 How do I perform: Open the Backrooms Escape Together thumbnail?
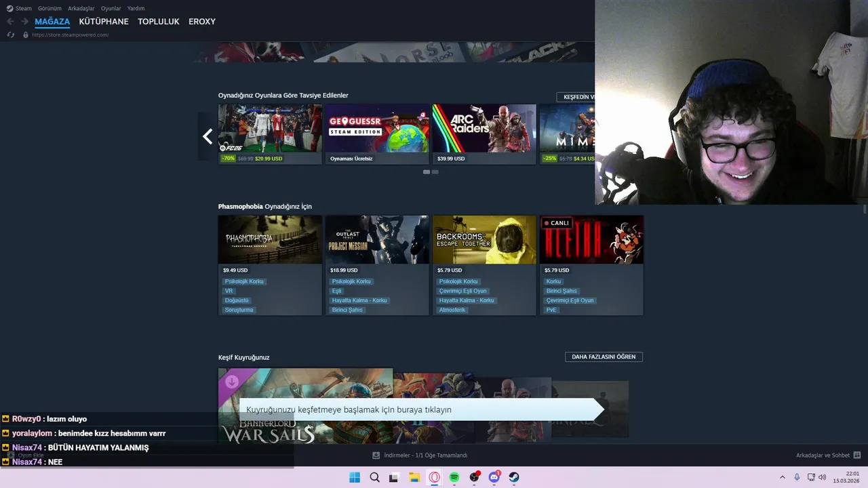pyautogui.click(x=484, y=239)
